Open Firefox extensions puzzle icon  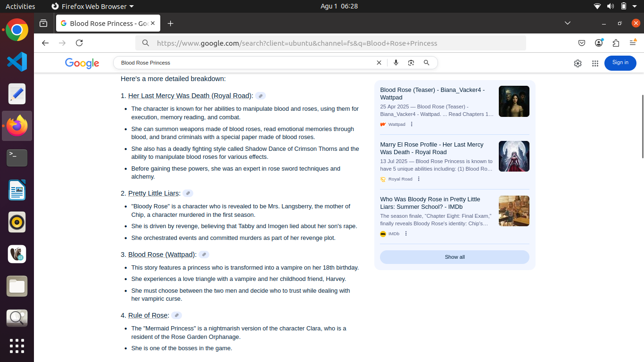pos(616,43)
